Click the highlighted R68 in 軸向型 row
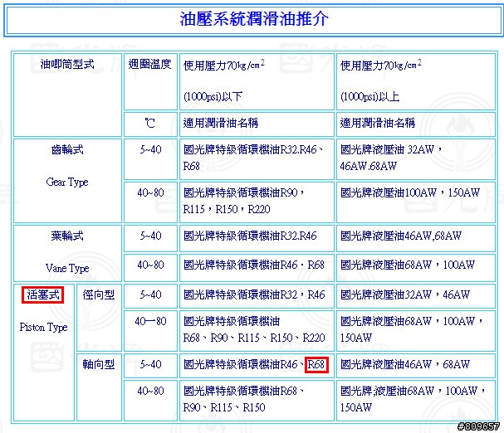This screenshot has width=504, height=433. click(x=316, y=365)
